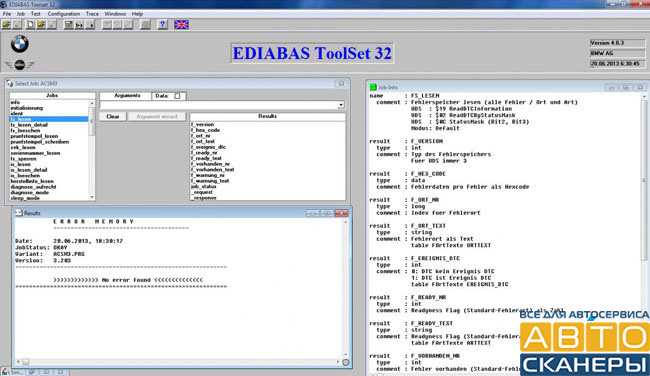The width and height of the screenshot is (650, 376).
Task: Click the green Job-Info window title icon
Action: pos(373,87)
